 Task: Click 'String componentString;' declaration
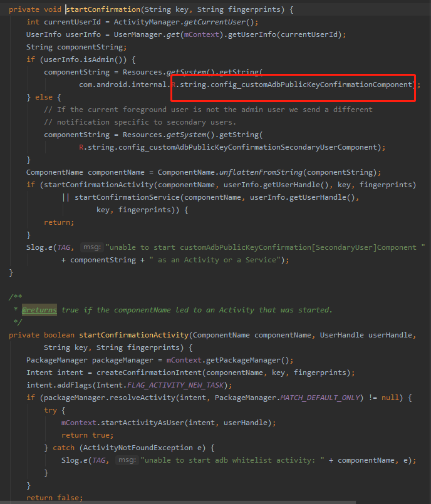[76, 47]
